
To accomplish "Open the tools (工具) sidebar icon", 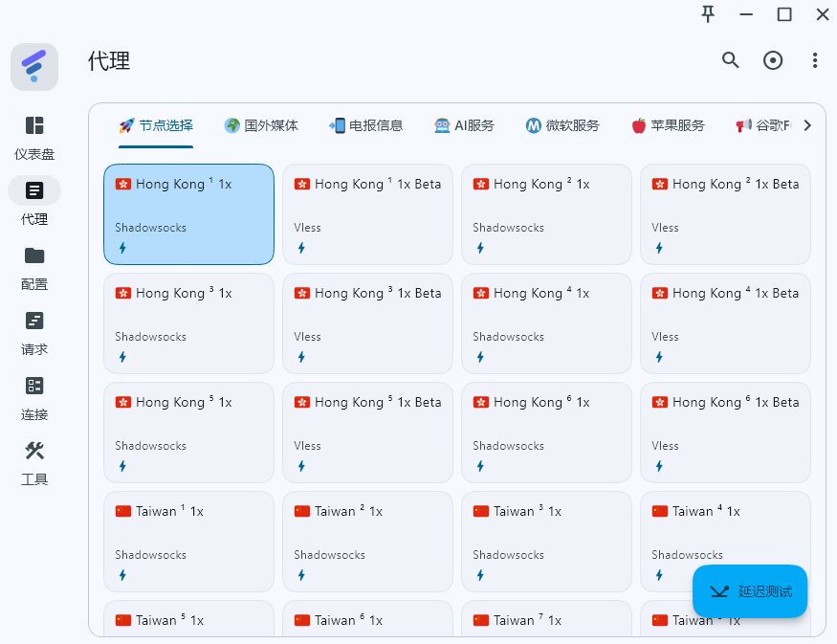I will 34,452.
